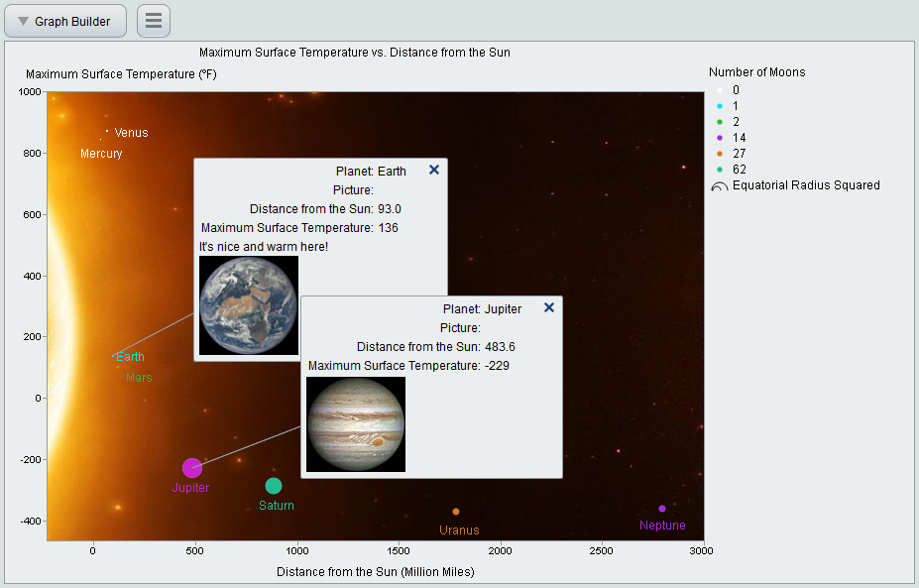Click the Earth photo thumbnail
Viewport: 919px width, 588px height.
249,304
